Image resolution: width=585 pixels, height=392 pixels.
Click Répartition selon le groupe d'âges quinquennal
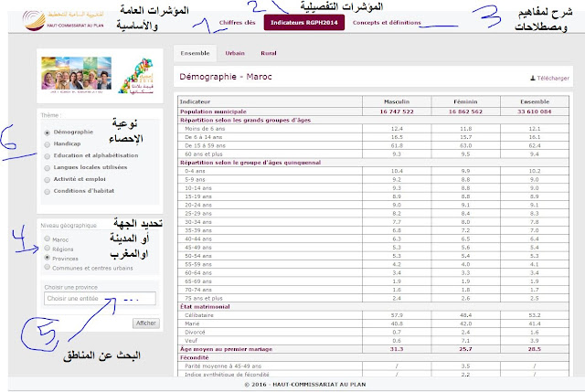(x=250, y=163)
